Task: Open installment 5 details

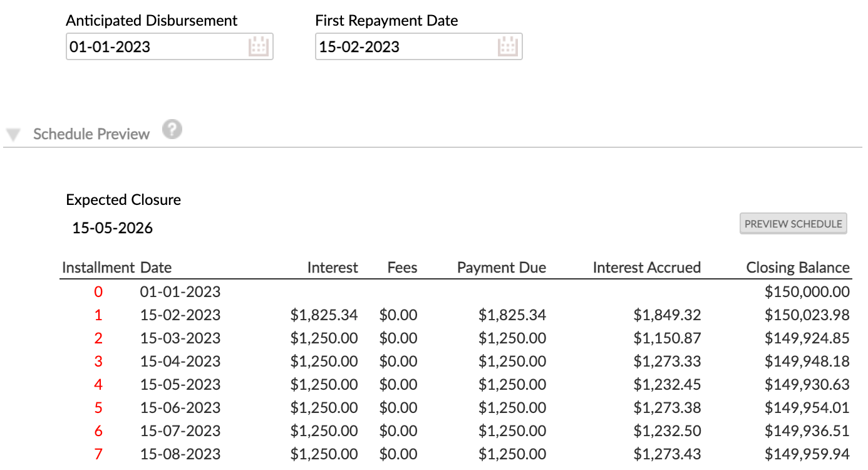Action: [x=98, y=407]
